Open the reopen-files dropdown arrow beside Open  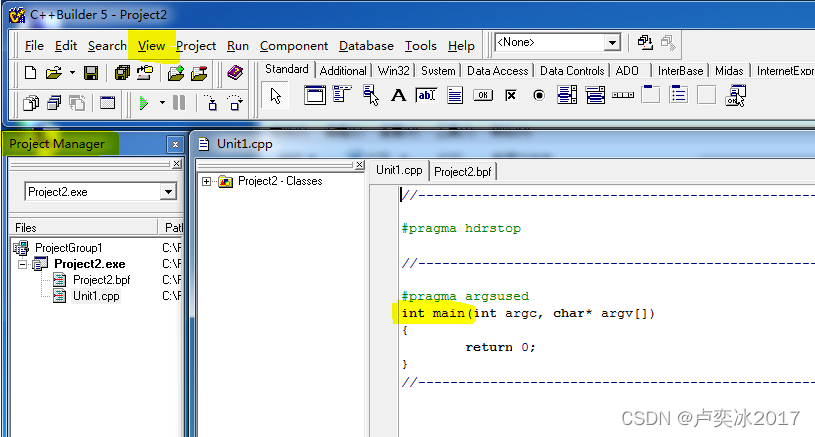pos(72,73)
